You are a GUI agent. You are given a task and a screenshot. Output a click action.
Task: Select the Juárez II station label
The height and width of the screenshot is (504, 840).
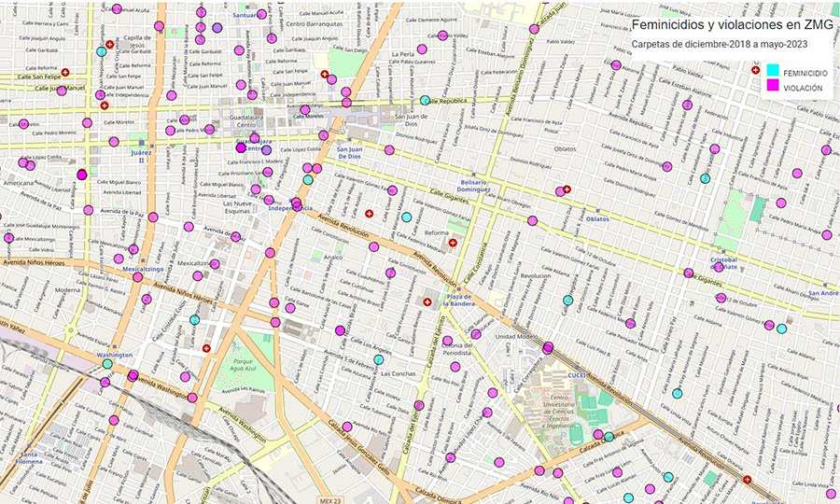click(141, 154)
